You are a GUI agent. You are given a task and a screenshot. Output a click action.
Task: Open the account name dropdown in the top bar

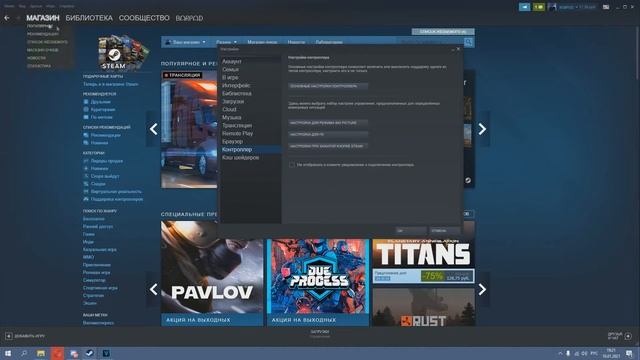pyautogui.click(x=577, y=7)
